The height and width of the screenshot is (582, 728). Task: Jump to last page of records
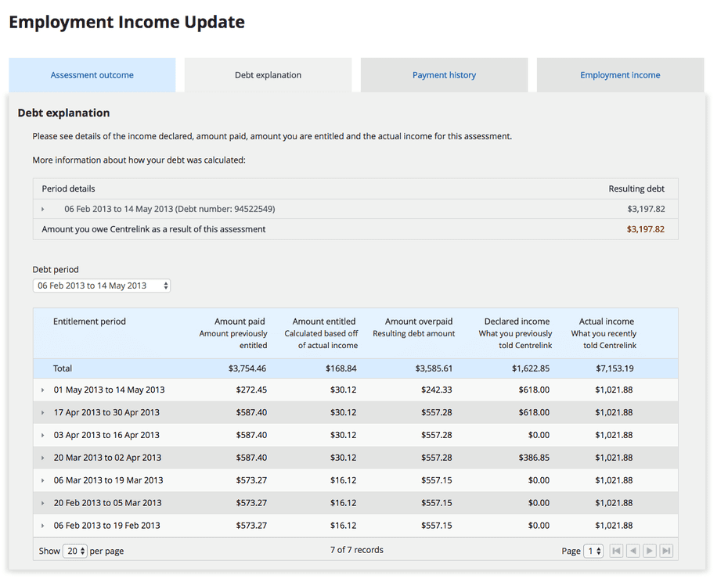tap(666, 551)
